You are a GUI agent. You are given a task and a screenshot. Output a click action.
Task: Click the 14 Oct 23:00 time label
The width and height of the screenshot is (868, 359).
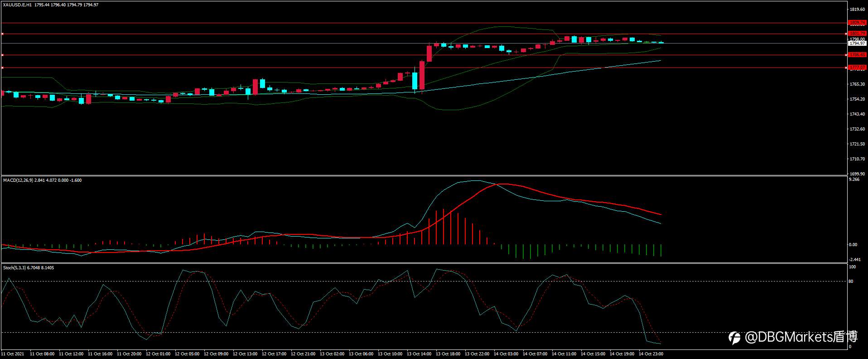click(651, 354)
